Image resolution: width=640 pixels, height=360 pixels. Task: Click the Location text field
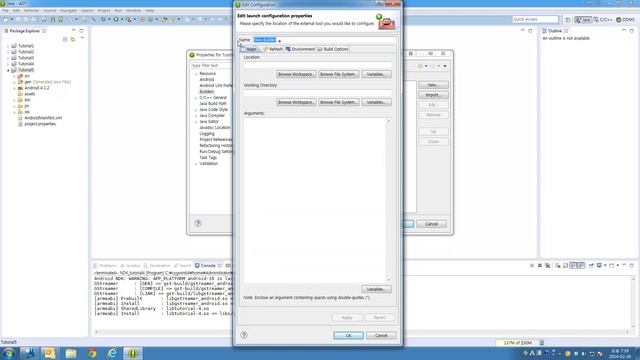point(318,64)
